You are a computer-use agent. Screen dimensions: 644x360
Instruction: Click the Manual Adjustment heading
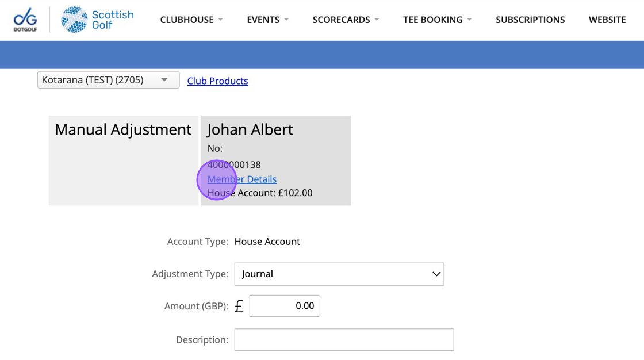pyautogui.click(x=123, y=129)
